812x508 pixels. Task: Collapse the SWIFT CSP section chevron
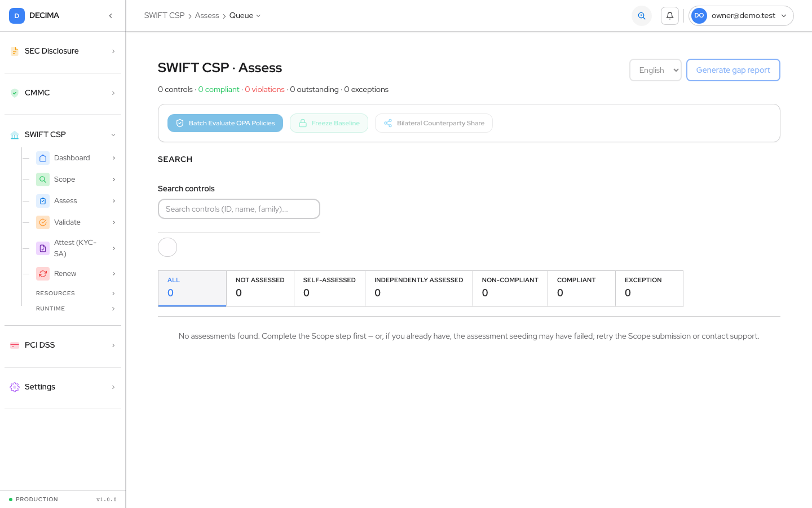click(x=113, y=135)
